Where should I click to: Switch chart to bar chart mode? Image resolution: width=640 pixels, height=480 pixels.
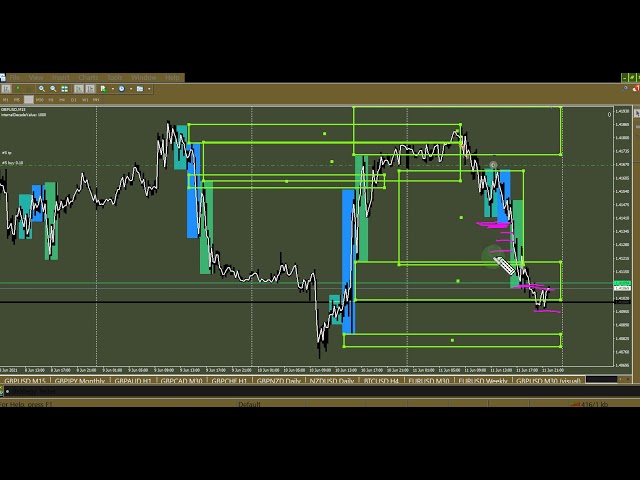tap(6, 89)
